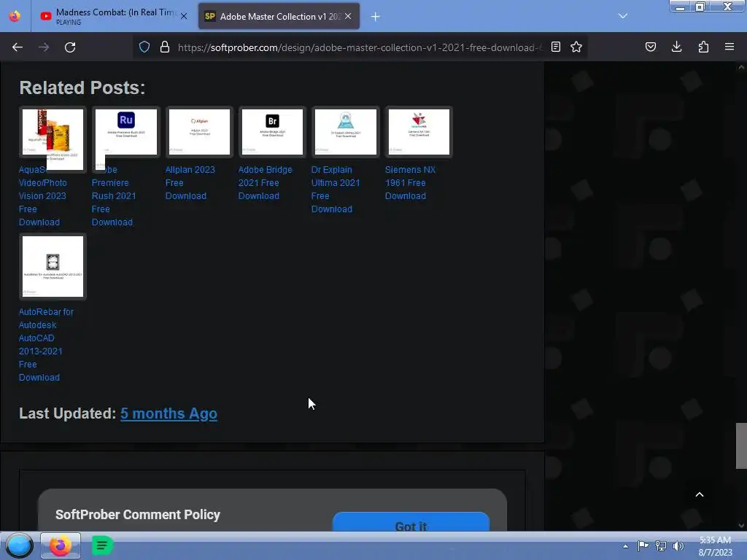The width and height of the screenshot is (747, 560).
Task: Click the page vertical scrollbar thumb
Action: pyautogui.click(x=741, y=446)
